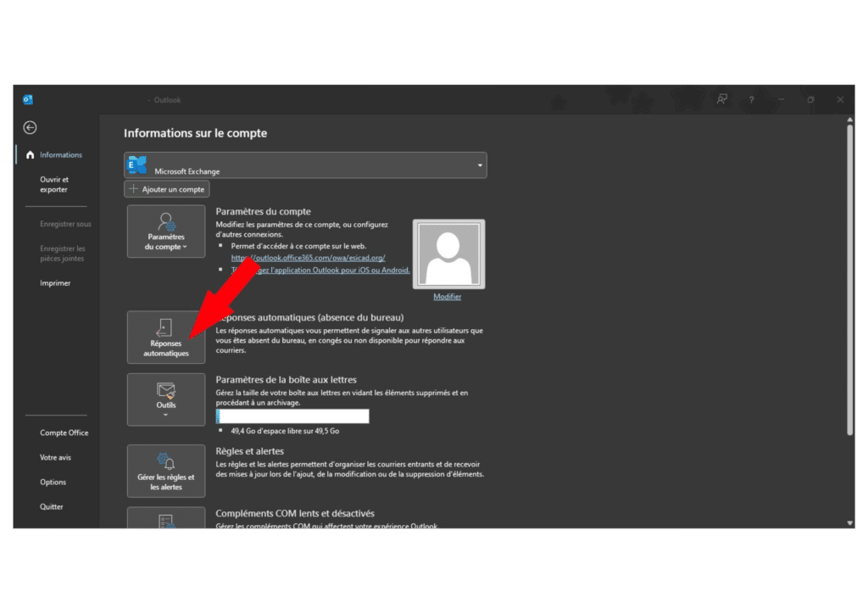This screenshot has height=614, width=868.
Task: Minimize the Outlook window
Action: coord(781,100)
